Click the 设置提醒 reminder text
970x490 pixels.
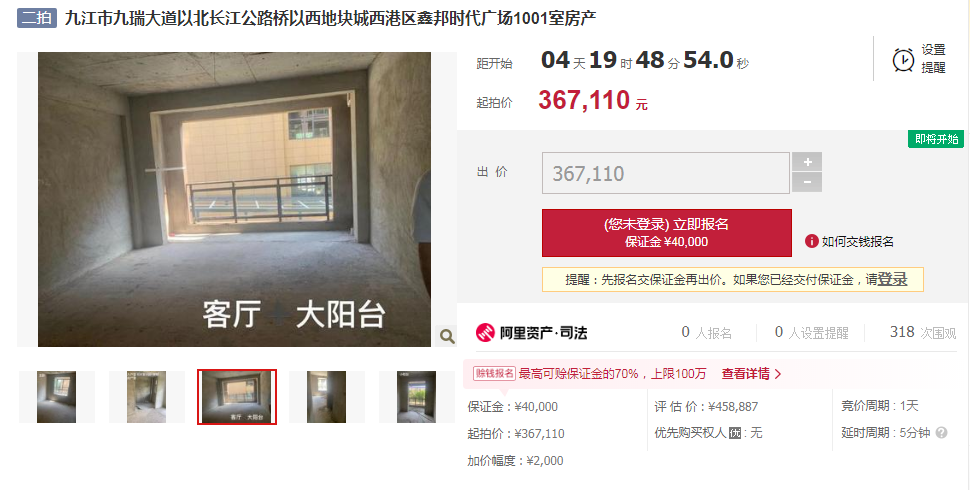(934, 59)
